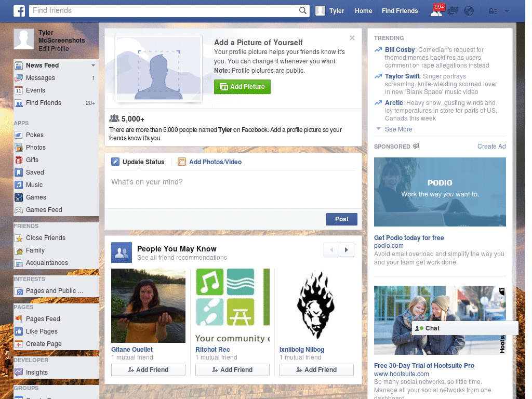Open Pages and Public interest icon
532x399 pixels.
(19, 291)
